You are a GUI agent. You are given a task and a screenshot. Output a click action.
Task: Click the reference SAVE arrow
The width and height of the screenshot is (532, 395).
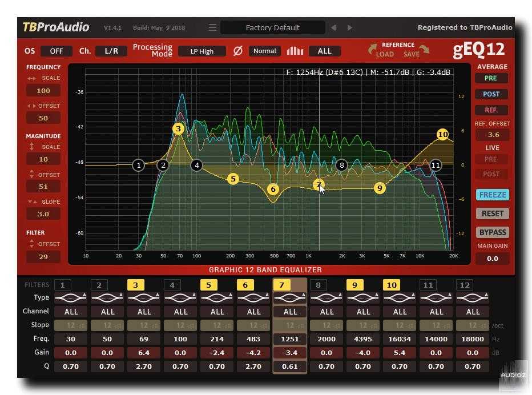(x=425, y=49)
